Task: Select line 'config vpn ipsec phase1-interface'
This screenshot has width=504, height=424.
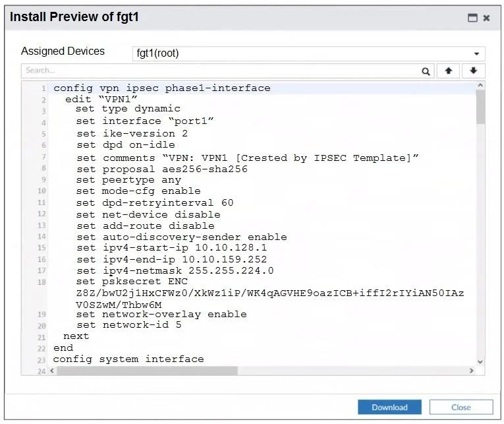Action: pyautogui.click(x=162, y=88)
